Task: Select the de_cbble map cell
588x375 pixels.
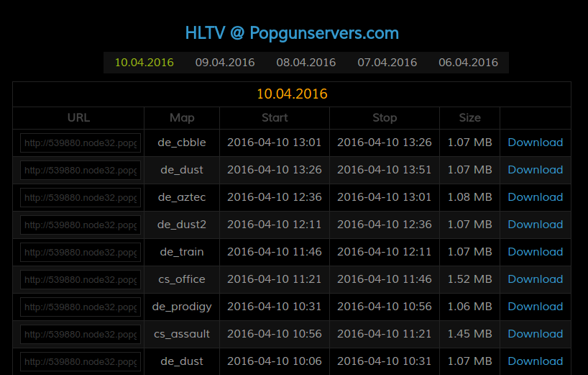Action: point(182,143)
